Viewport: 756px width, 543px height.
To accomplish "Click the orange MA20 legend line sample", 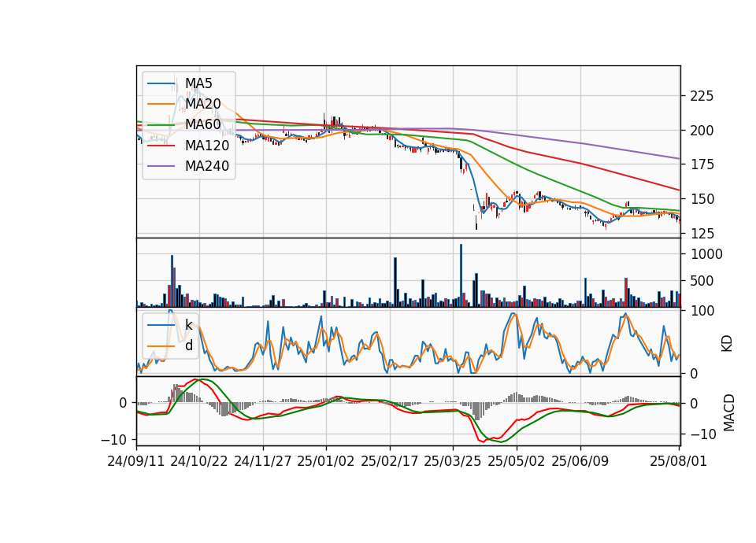I will pyautogui.click(x=161, y=104).
